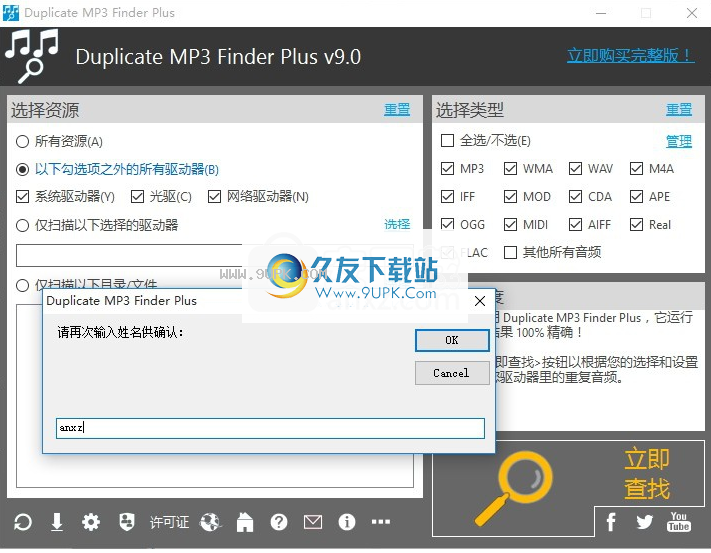Screen dimensions: 711x553
Task: Select 仅扫描以下选择的驱动器 radio
Action: click(23, 225)
